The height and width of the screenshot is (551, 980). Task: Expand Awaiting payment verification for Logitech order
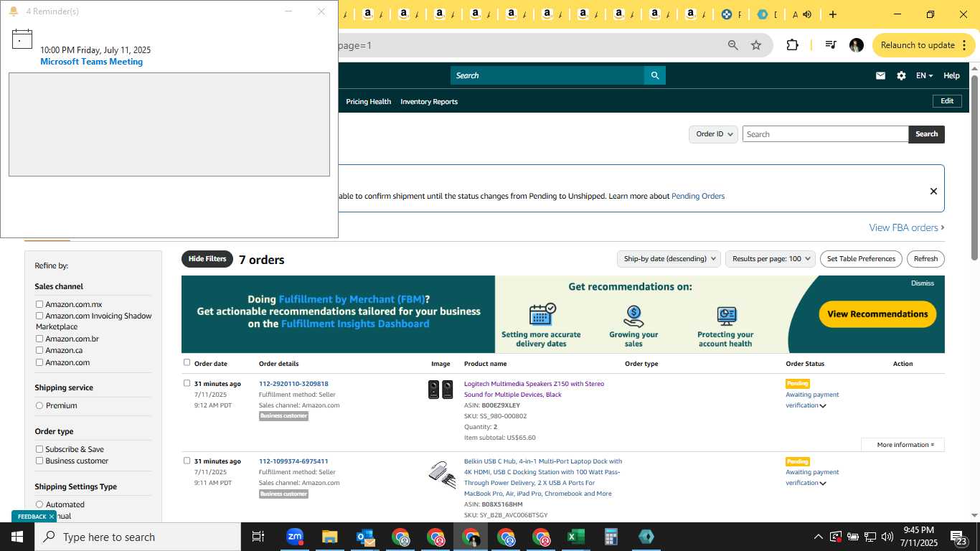coord(823,406)
